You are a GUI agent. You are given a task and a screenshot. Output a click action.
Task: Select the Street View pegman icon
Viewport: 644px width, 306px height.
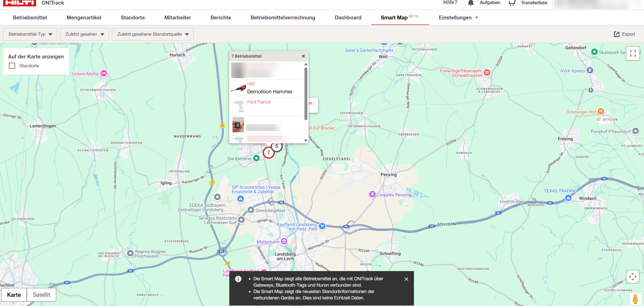click(635, 299)
